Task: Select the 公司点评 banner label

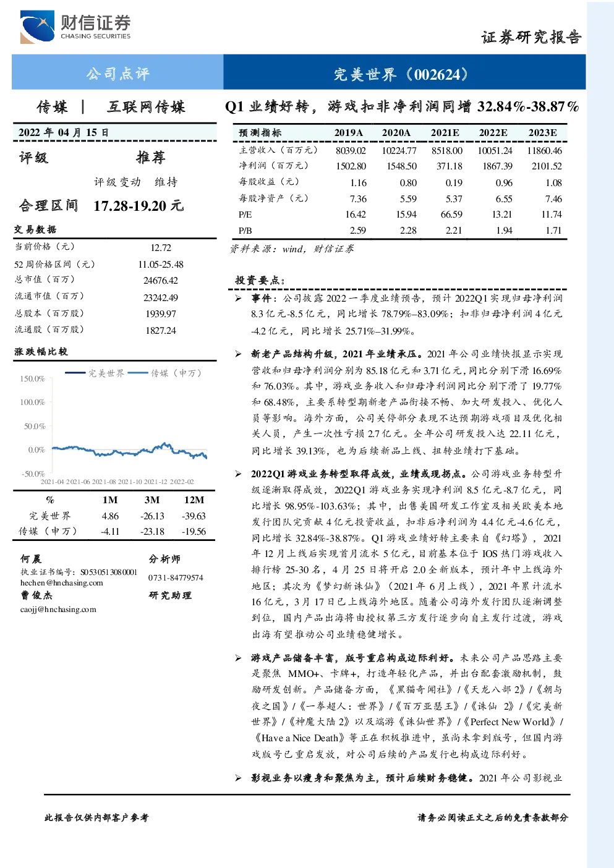Action: click(x=117, y=74)
